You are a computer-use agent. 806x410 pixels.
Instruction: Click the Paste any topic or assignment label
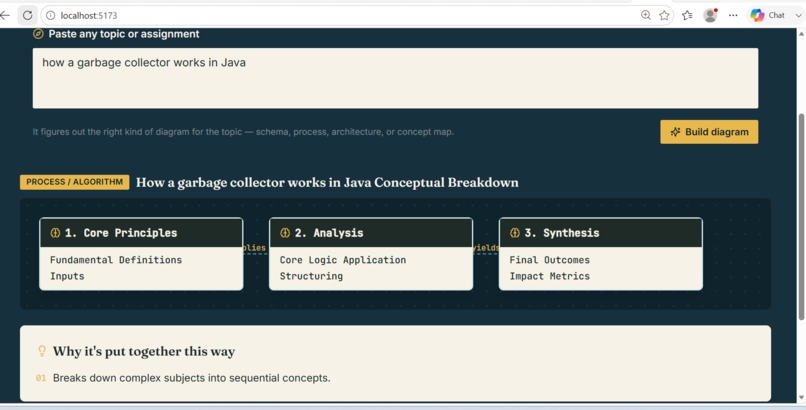(124, 34)
